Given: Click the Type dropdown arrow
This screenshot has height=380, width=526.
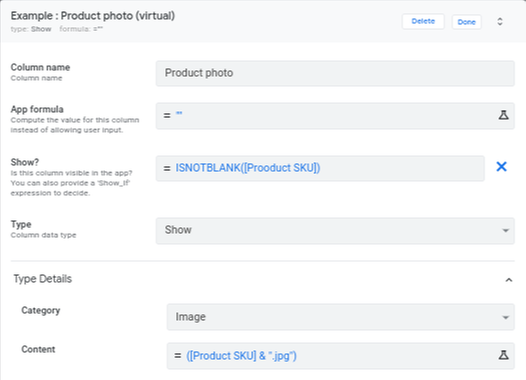Looking at the screenshot, I should tap(506, 231).
